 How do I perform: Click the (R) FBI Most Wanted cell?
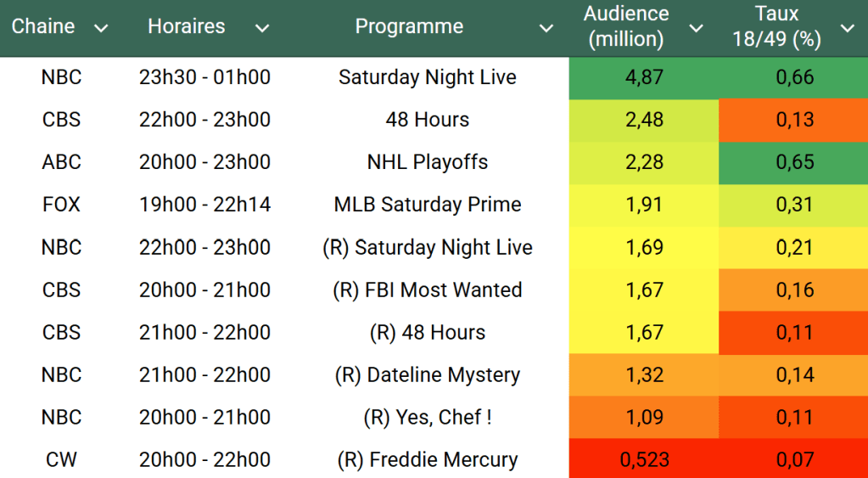point(427,290)
